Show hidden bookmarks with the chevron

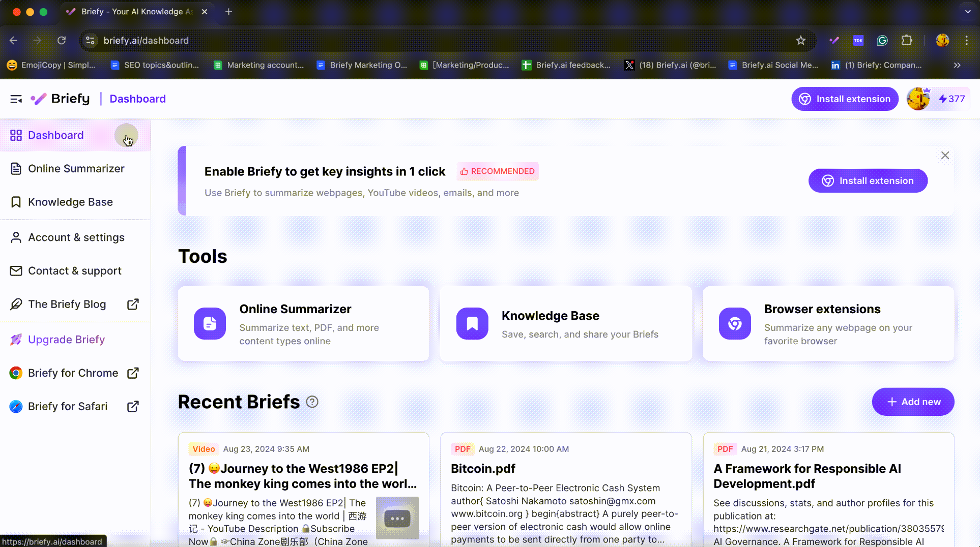point(957,65)
